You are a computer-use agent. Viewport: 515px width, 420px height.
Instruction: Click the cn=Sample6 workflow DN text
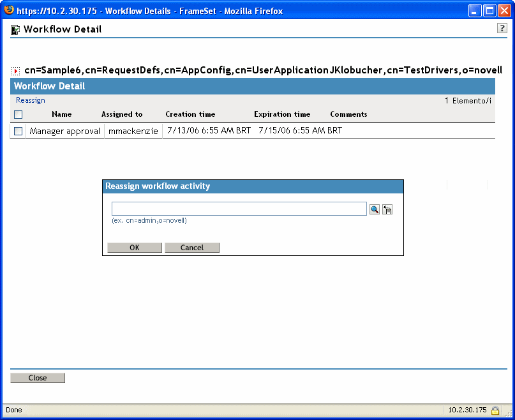point(264,70)
